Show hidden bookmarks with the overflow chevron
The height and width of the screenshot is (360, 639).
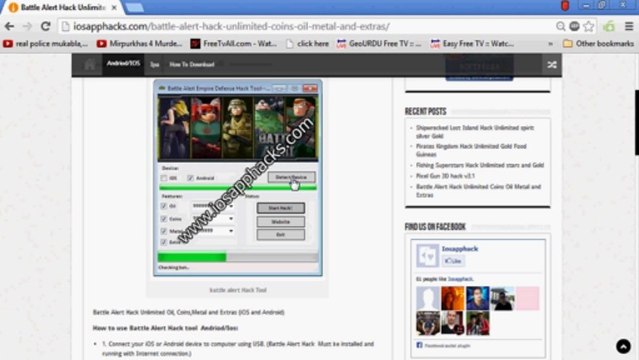(x=551, y=44)
